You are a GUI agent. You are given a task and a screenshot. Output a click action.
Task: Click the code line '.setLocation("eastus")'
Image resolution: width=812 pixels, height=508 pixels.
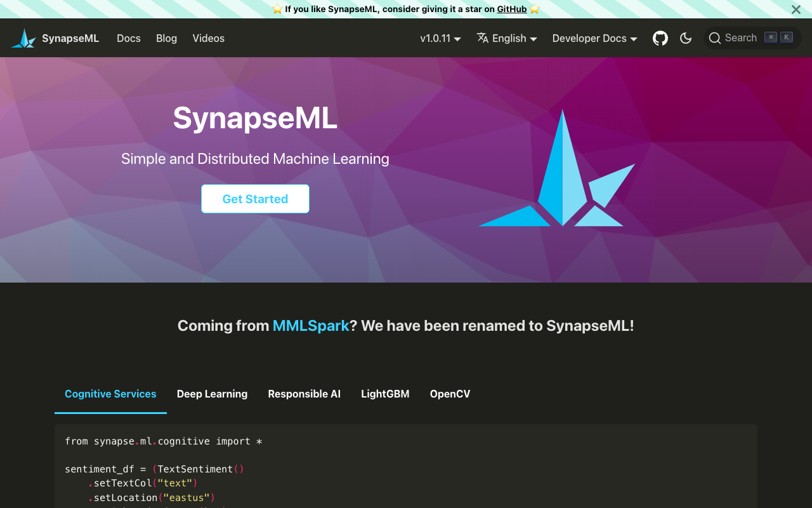152,497
